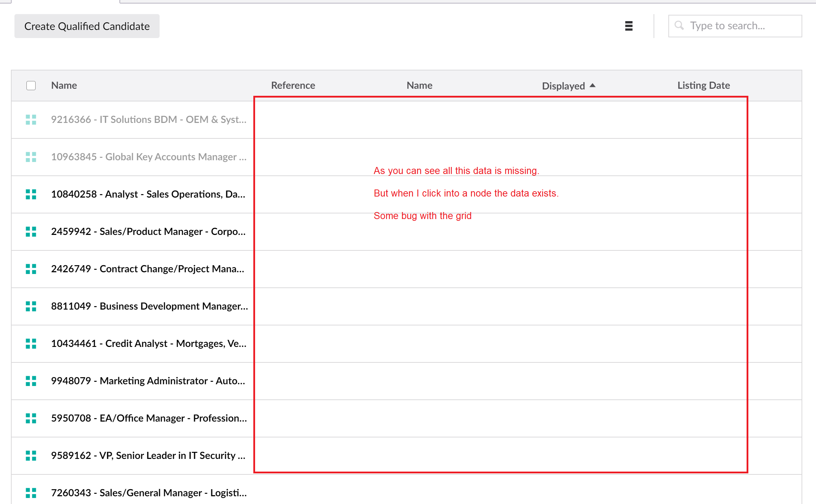Toggle sort arrow on Displayed column

[x=593, y=85]
